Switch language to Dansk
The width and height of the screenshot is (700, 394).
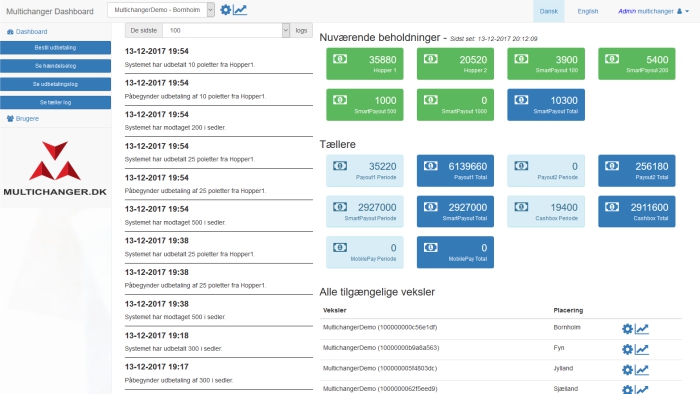pos(549,11)
